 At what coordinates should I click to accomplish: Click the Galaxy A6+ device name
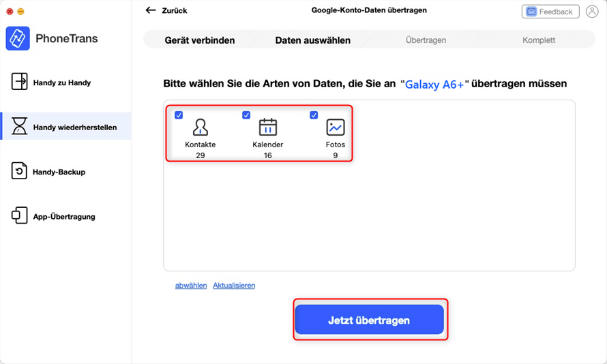pyautogui.click(x=434, y=85)
